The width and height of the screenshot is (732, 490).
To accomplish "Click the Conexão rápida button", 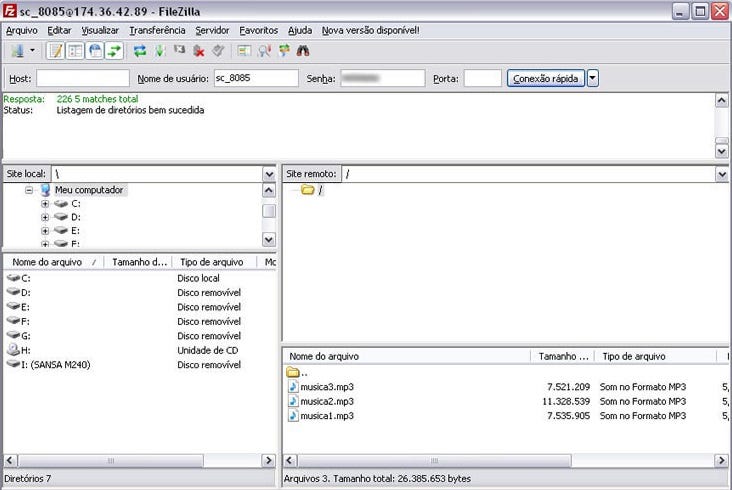I will [x=546, y=78].
